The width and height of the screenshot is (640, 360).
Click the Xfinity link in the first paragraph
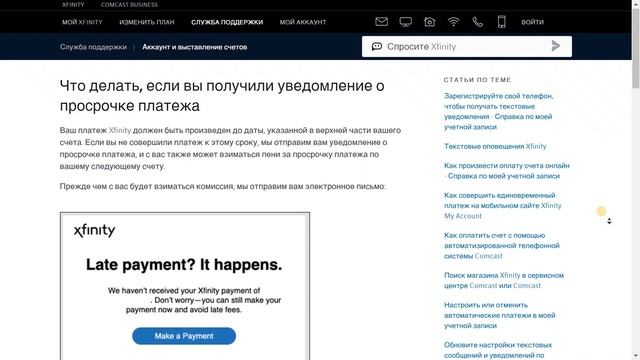[120, 130]
